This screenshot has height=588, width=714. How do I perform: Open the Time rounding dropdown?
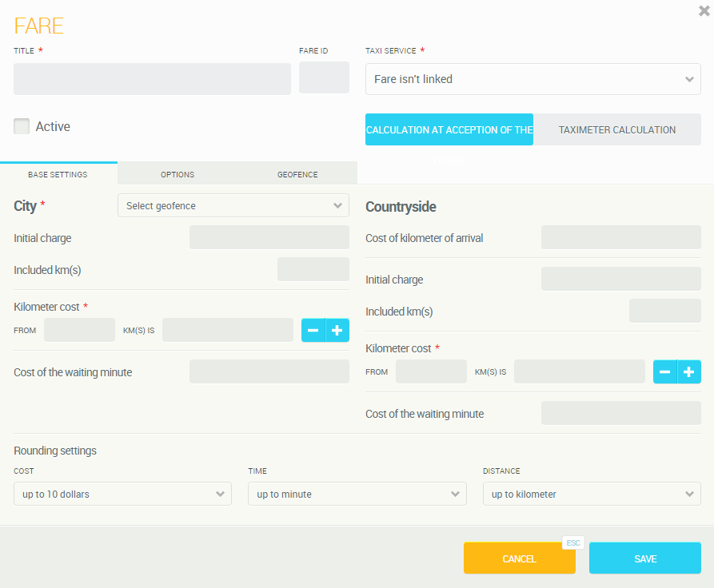[357, 495]
